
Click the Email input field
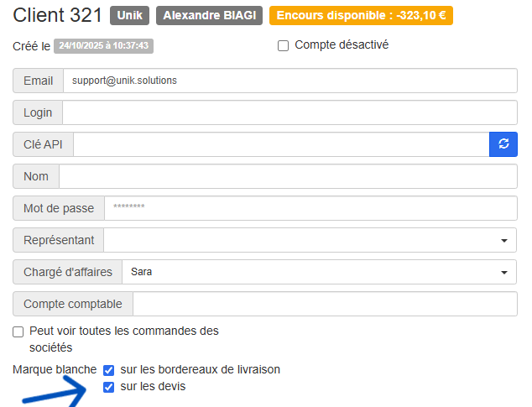tap(289, 81)
